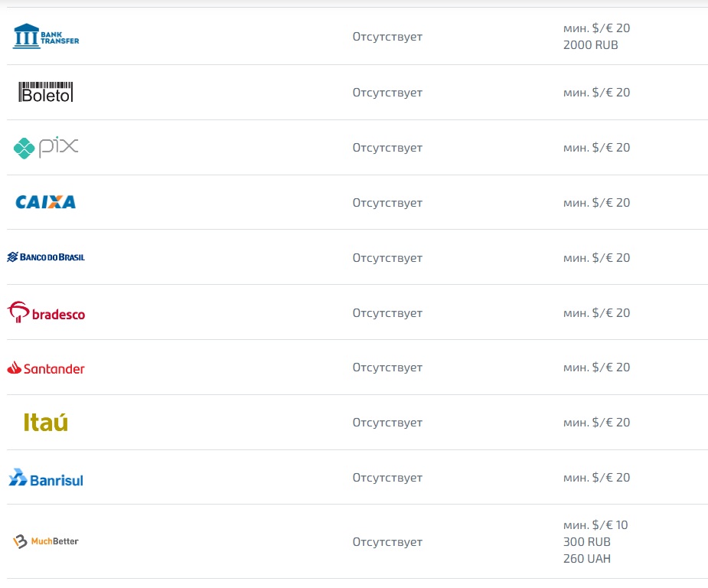The height and width of the screenshot is (588, 708).
Task: Select the Boleto barcode logo
Action: click(x=46, y=93)
